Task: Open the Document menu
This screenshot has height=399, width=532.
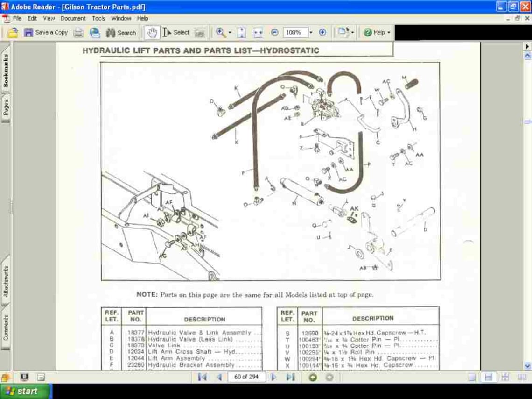Action: point(73,18)
